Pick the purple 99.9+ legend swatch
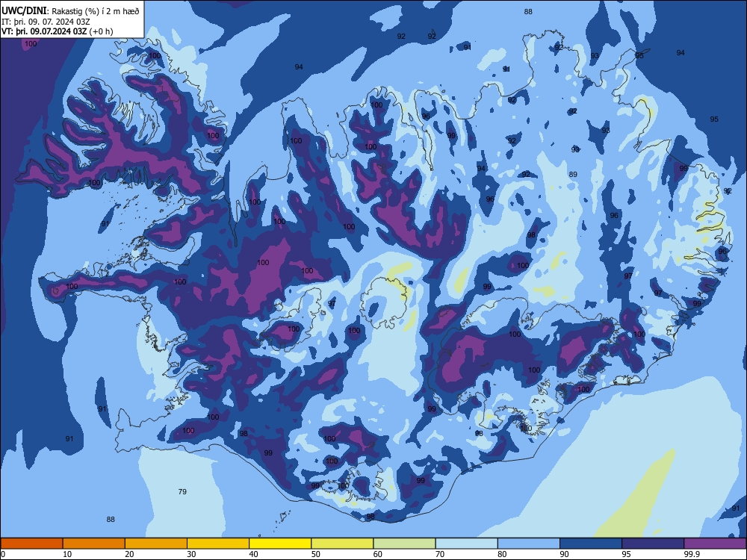The height and width of the screenshot is (560, 747). coord(715,544)
